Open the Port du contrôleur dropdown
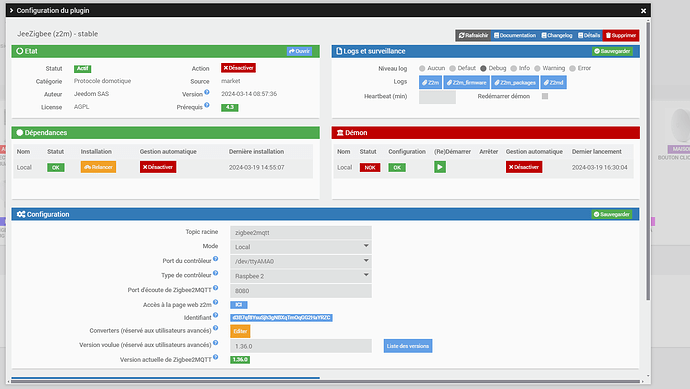Viewport: 690px width, 389px height. click(301, 261)
